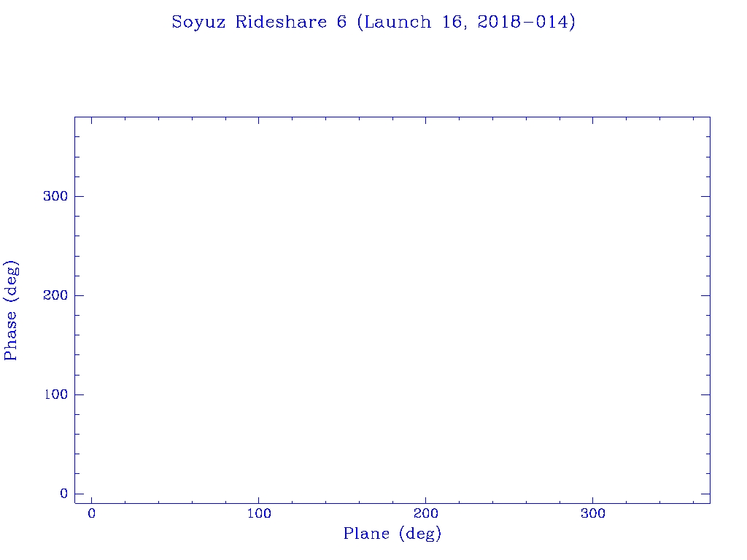Image resolution: width=747 pixels, height=560 pixels.
Task: Click the "Plane (deg)" x-axis label
Action: click(392, 534)
